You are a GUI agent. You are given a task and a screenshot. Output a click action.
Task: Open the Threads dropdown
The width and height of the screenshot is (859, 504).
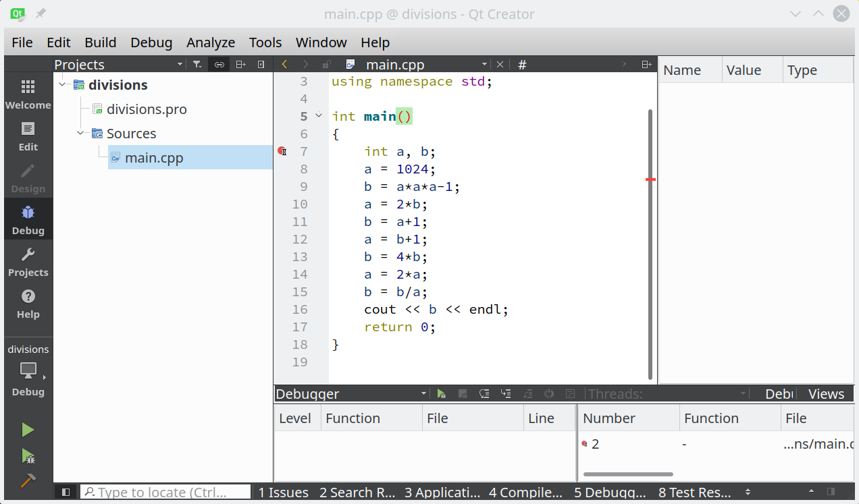pyautogui.click(x=743, y=394)
